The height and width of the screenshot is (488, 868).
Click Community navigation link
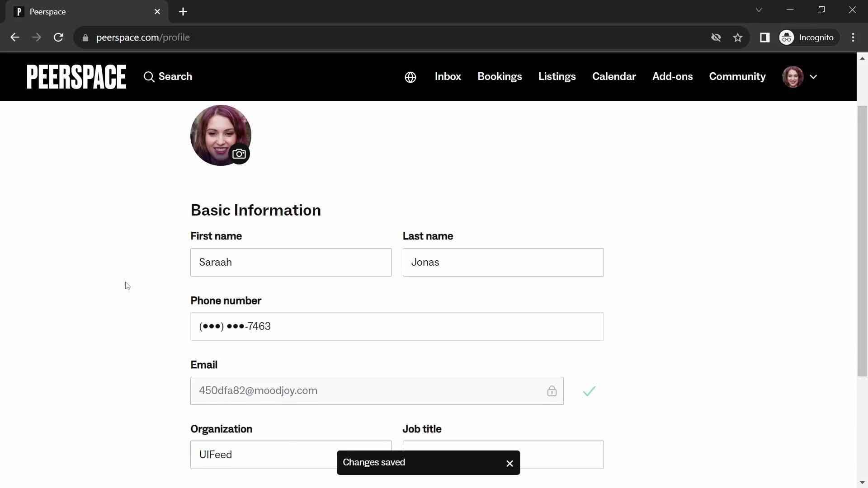[737, 76]
